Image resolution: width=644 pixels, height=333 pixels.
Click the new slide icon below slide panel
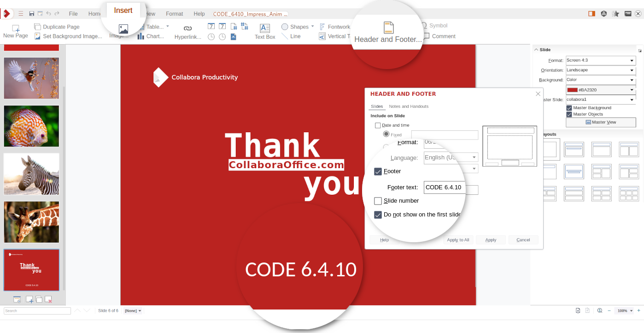click(29, 299)
